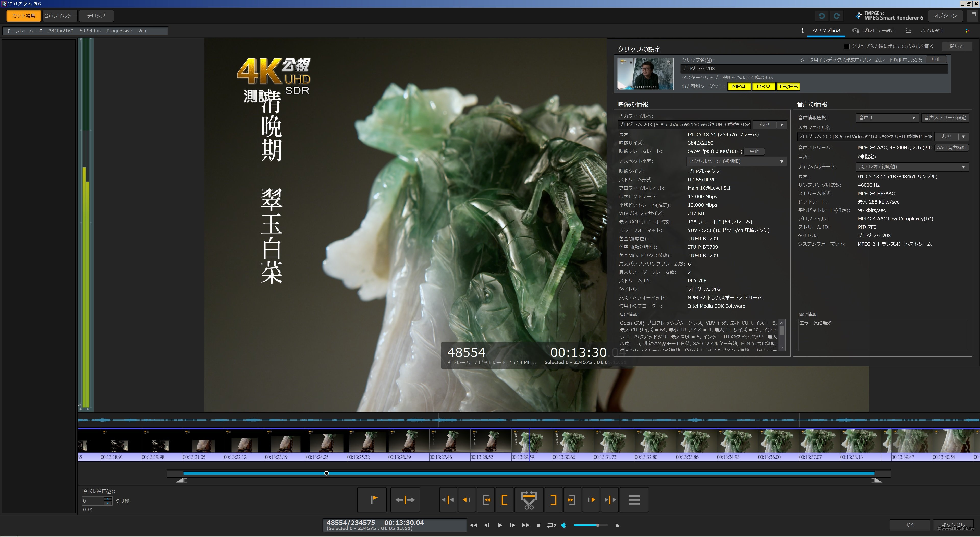Screen dimensions: 980x537
Task: Open the help link for master clip
Action: tap(747, 77)
